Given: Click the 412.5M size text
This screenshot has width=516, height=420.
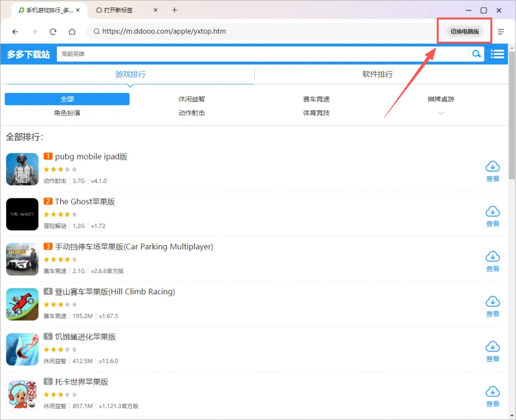Looking at the screenshot, I should (83, 361).
